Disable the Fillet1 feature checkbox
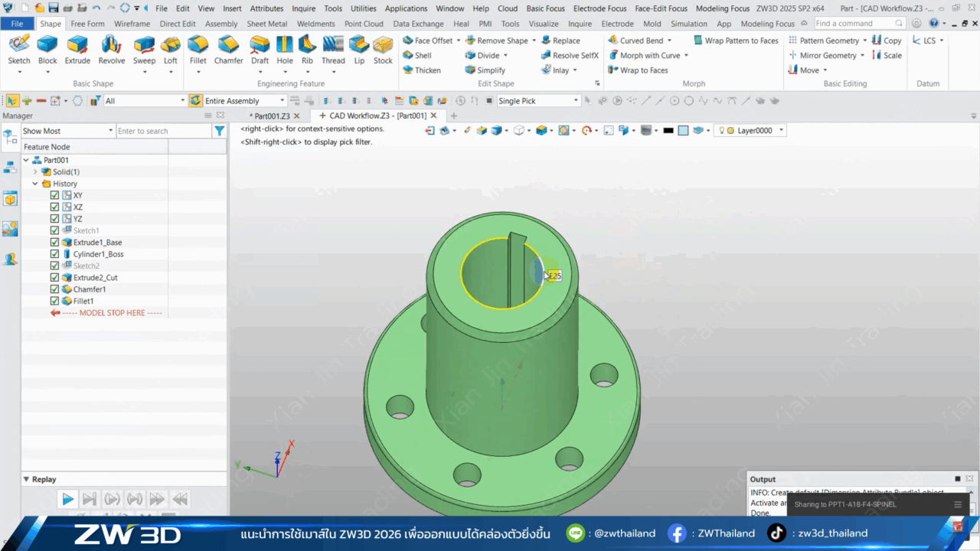The image size is (980, 551). click(x=54, y=302)
